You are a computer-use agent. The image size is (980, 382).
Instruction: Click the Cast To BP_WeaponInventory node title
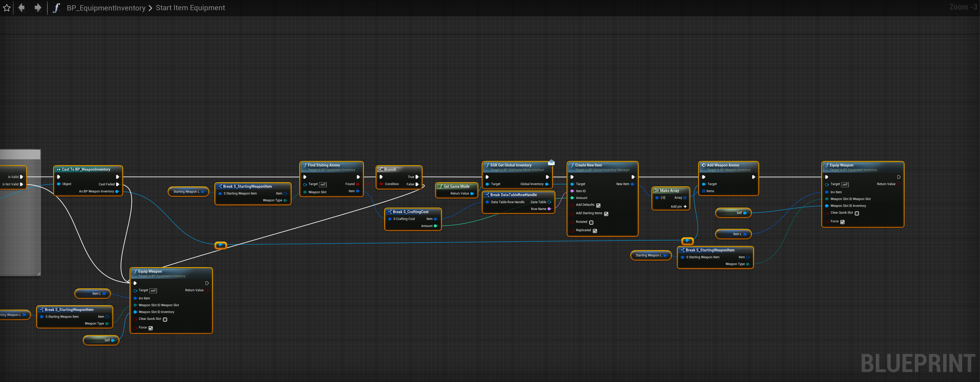click(x=86, y=169)
